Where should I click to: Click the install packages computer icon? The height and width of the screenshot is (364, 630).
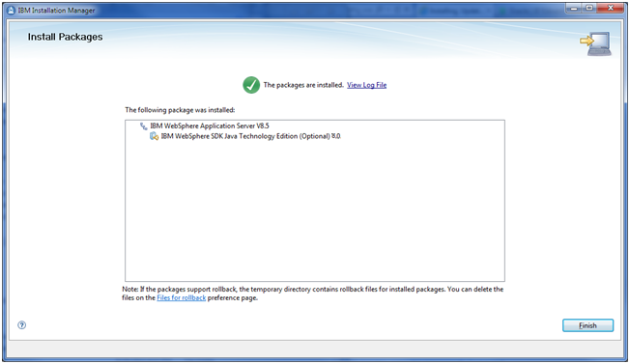pyautogui.click(x=596, y=43)
